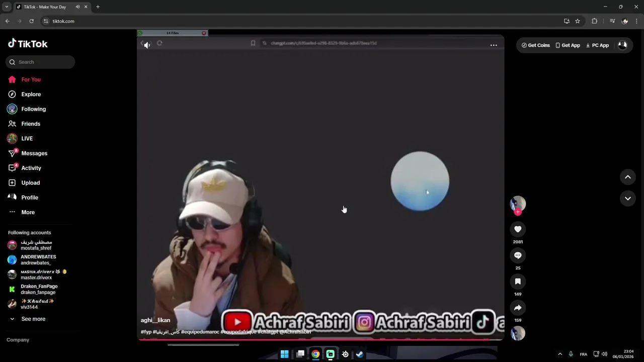Open the video three-dot options menu
The width and height of the screenshot is (644, 362).
[x=494, y=45]
